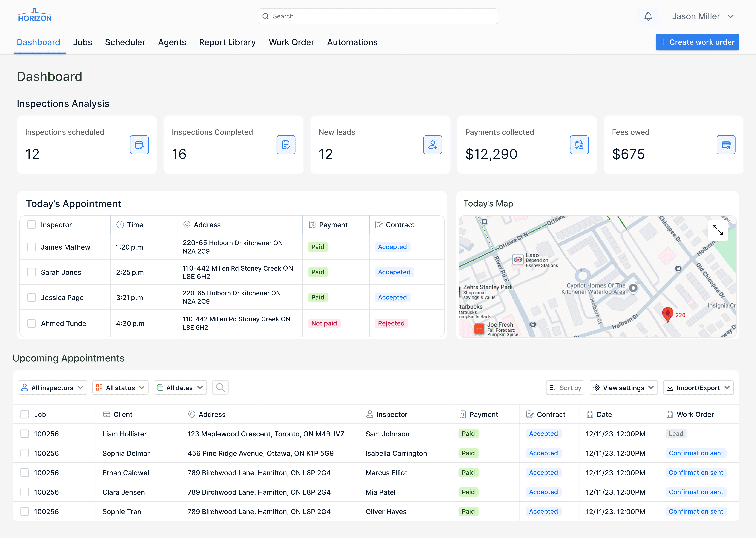The height and width of the screenshot is (538, 756).
Task: Click the Upcoming Payment column receipt icon
Action: [463, 414]
